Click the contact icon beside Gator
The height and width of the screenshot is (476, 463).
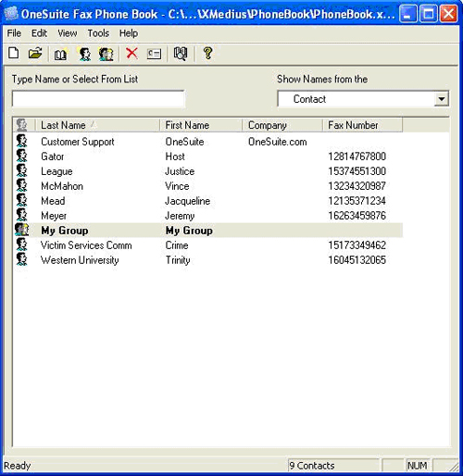click(x=21, y=156)
